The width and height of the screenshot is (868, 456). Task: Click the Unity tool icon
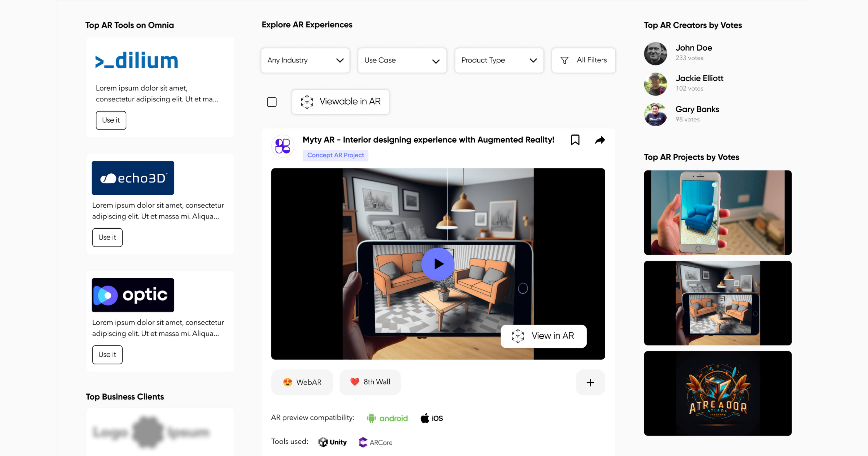(323, 442)
